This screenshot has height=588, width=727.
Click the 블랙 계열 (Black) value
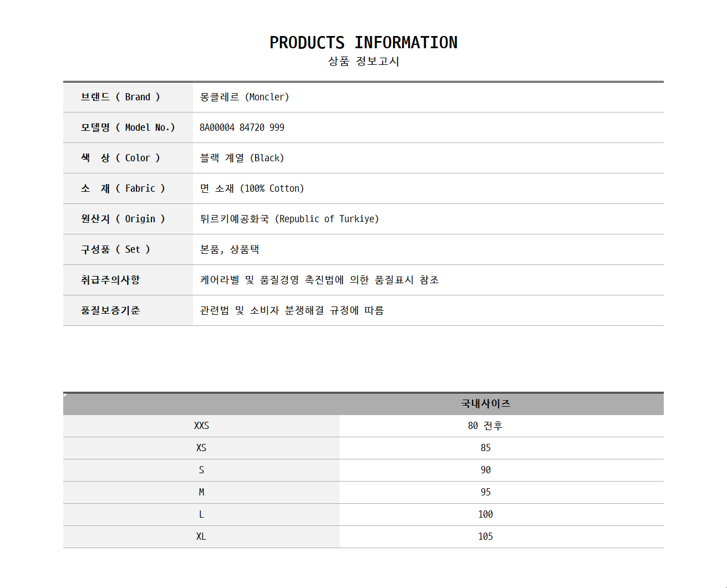click(242, 158)
